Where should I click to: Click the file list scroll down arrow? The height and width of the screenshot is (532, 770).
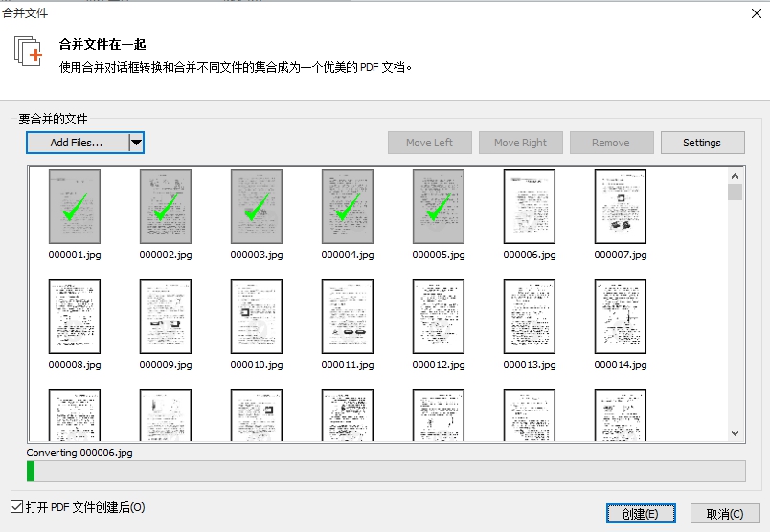click(x=735, y=432)
